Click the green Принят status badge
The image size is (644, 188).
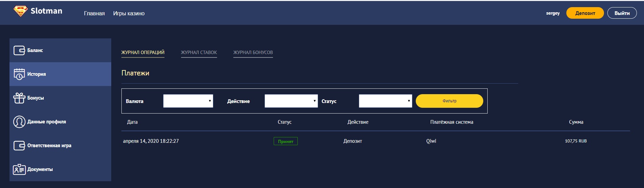(286, 141)
